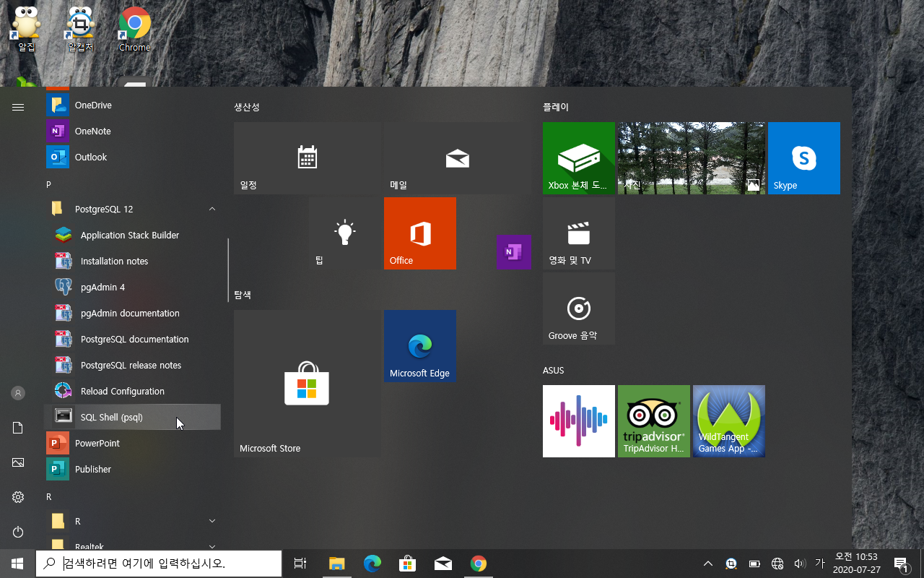Viewport: 924px width, 578px height.
Task: Open PostgreSQL documentation entry
Action: pos(132,339)
